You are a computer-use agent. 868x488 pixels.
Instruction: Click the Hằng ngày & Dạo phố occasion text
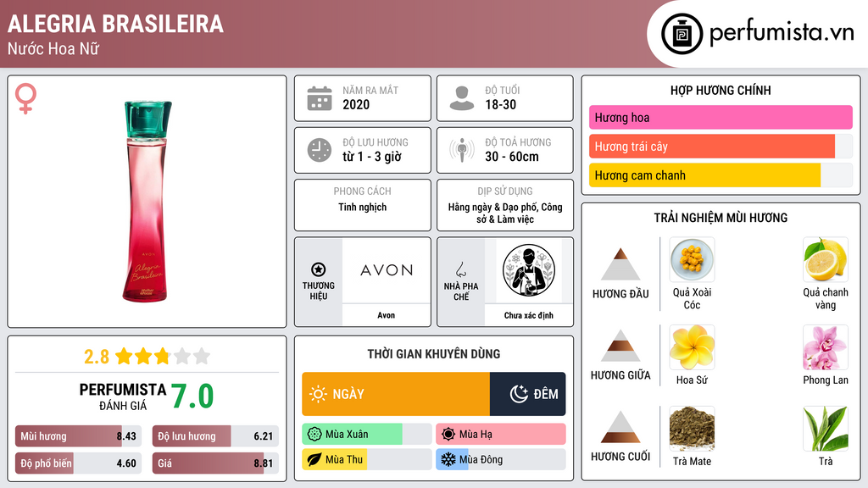[x=505, y=213]
